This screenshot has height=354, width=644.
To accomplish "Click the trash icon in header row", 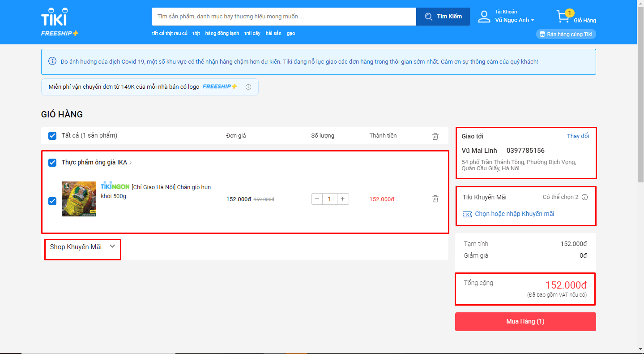I will [435, 136].
